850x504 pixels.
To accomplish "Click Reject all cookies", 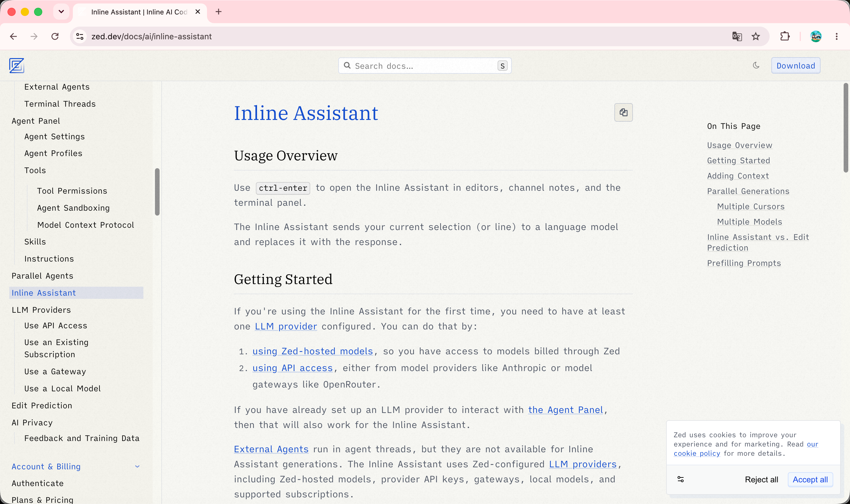I will (761, 479).
